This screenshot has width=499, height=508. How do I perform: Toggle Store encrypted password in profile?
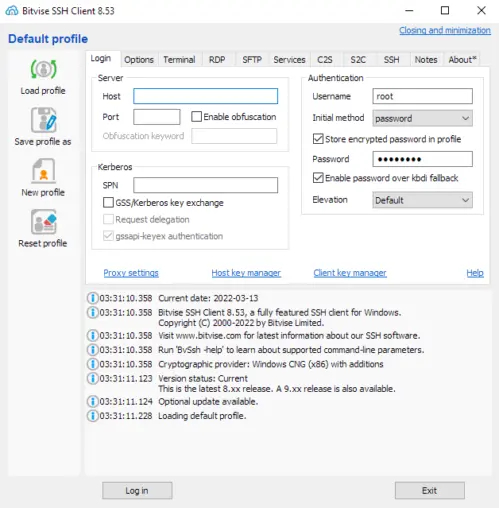318,139
